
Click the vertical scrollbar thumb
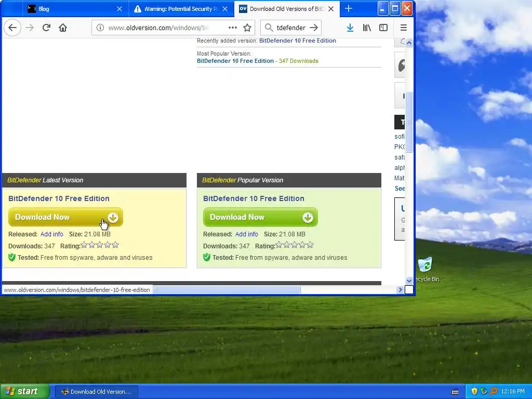[409, 122]
